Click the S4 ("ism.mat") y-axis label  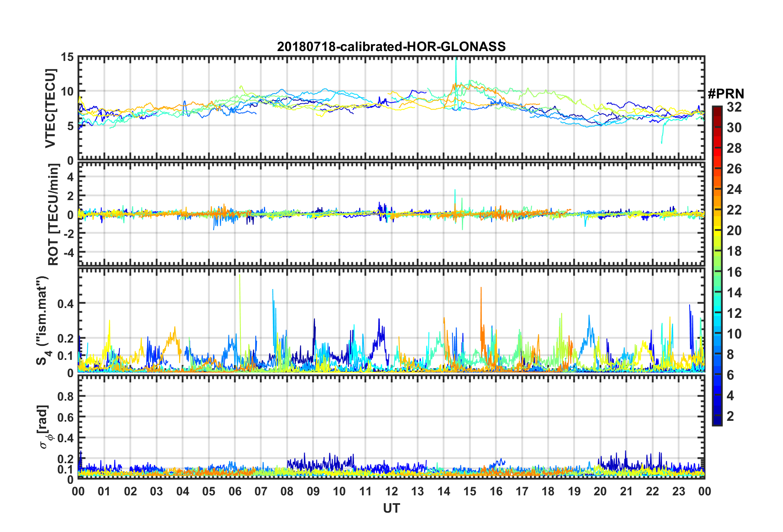(x=42, y=321)
